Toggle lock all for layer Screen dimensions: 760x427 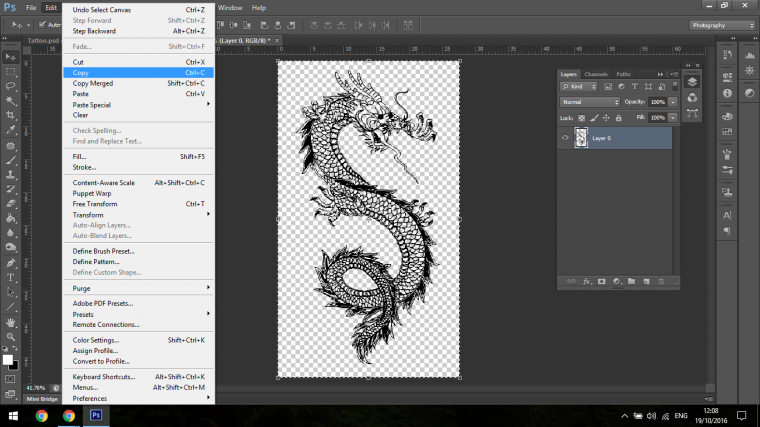coord(618,118)
